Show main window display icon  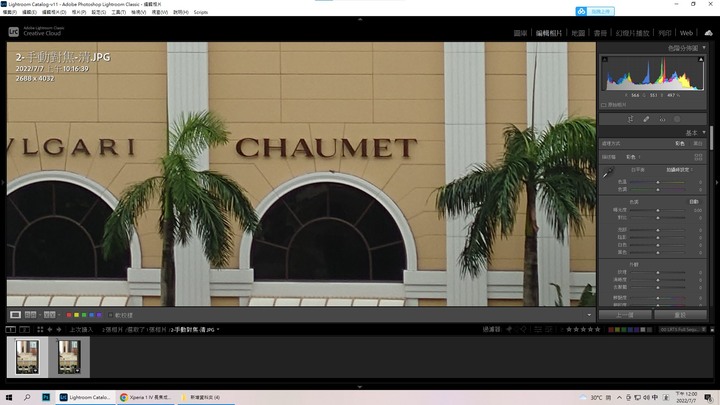tap(11, 330)
